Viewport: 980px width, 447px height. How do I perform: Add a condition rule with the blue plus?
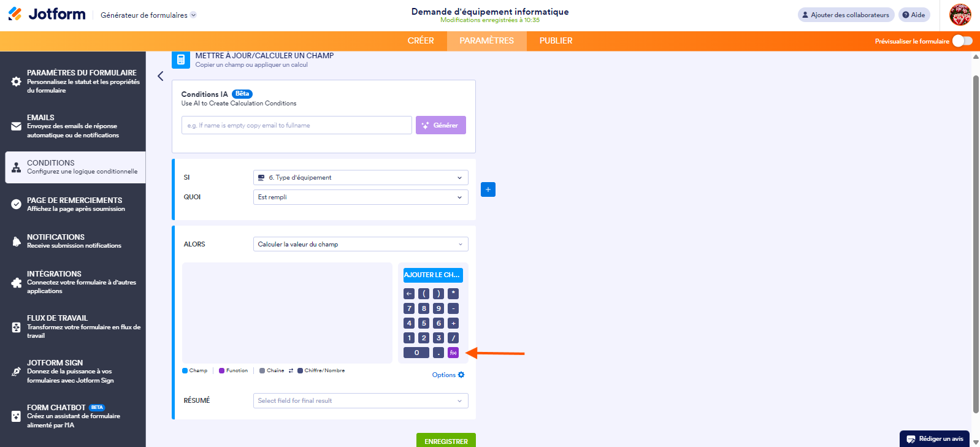coord(488,189)
